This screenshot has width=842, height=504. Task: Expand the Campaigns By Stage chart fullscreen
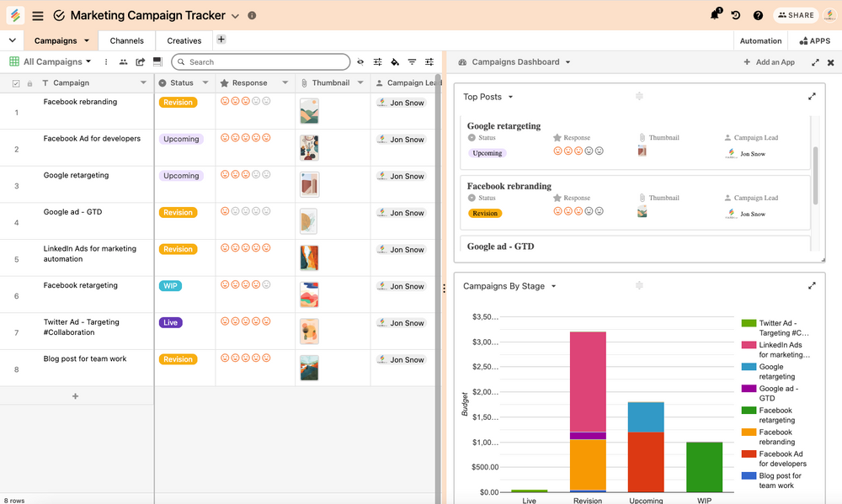(x=812, y=286)
